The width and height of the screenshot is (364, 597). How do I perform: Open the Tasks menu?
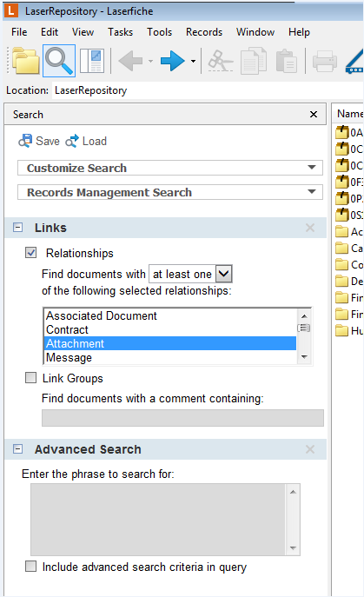(x=120, y=32)
